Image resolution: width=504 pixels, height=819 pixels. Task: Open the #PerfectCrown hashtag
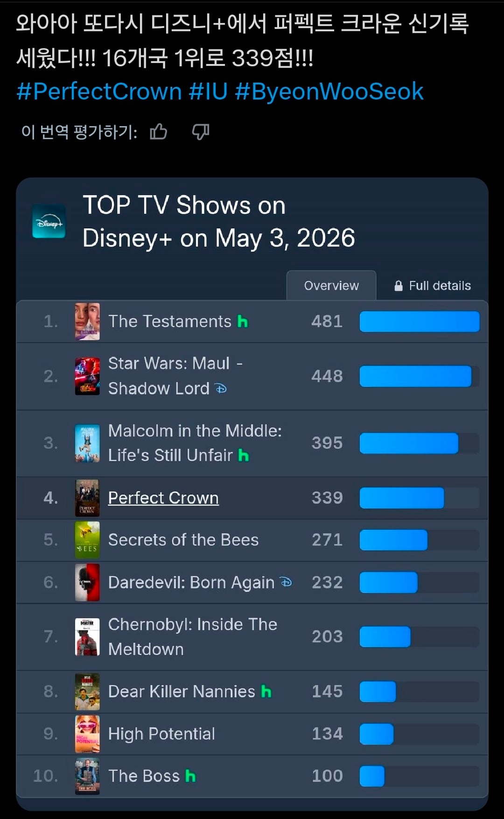pos(99,91)
